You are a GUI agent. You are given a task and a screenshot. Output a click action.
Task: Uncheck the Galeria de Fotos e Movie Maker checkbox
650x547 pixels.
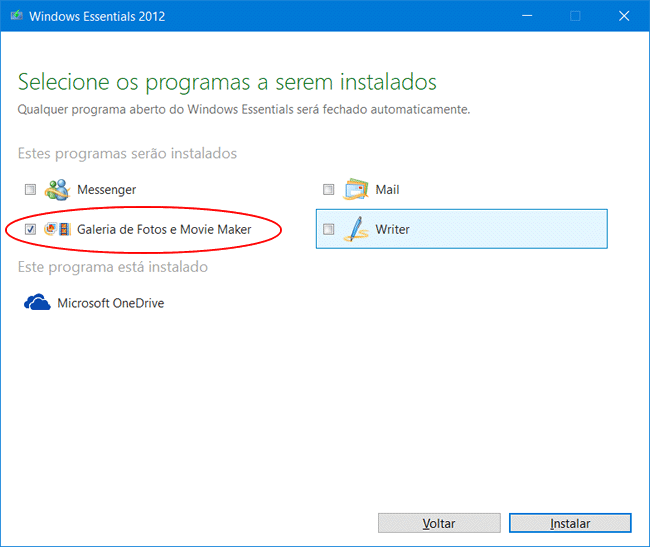tap(30, 230)
